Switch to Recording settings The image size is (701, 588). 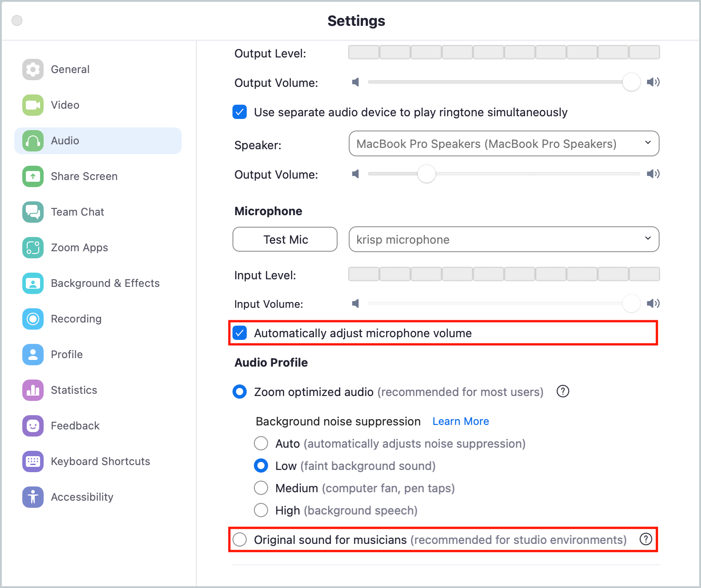98,319
